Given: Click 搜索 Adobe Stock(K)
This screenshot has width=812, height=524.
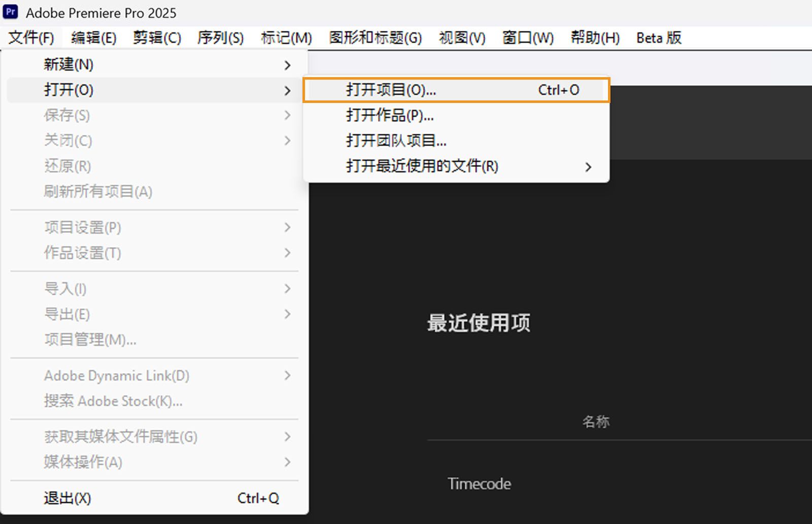Looking at the screenshot, I should coord(112,401).
